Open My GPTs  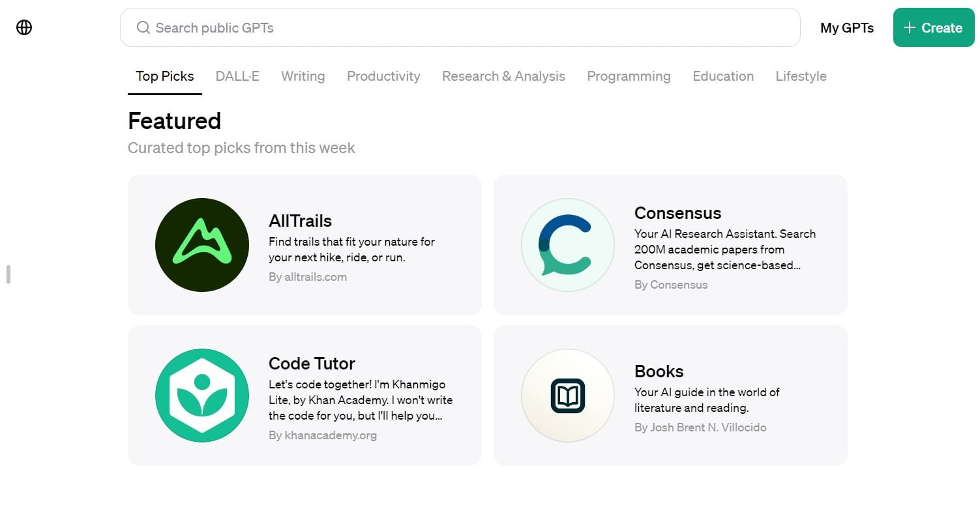(x=847, y=28)
